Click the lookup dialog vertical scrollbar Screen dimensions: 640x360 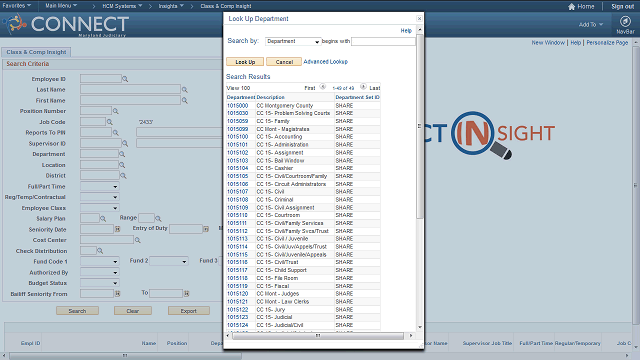pyautogui.click(x=419, y=126)
